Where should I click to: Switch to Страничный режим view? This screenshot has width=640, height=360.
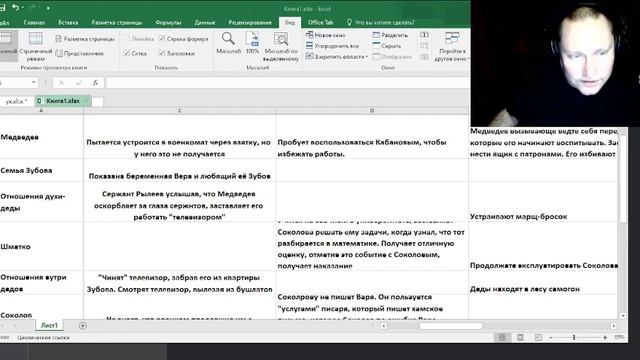coord(36,47)
